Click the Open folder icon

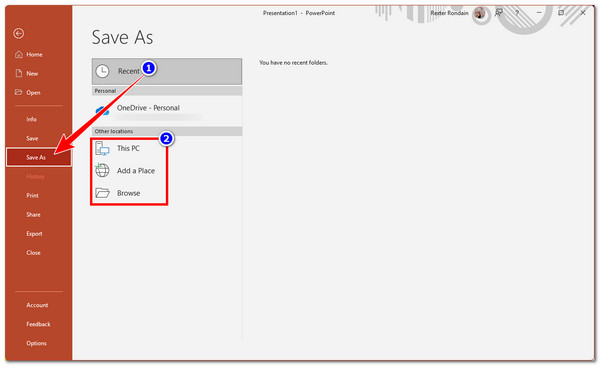[x=18, y=92]
